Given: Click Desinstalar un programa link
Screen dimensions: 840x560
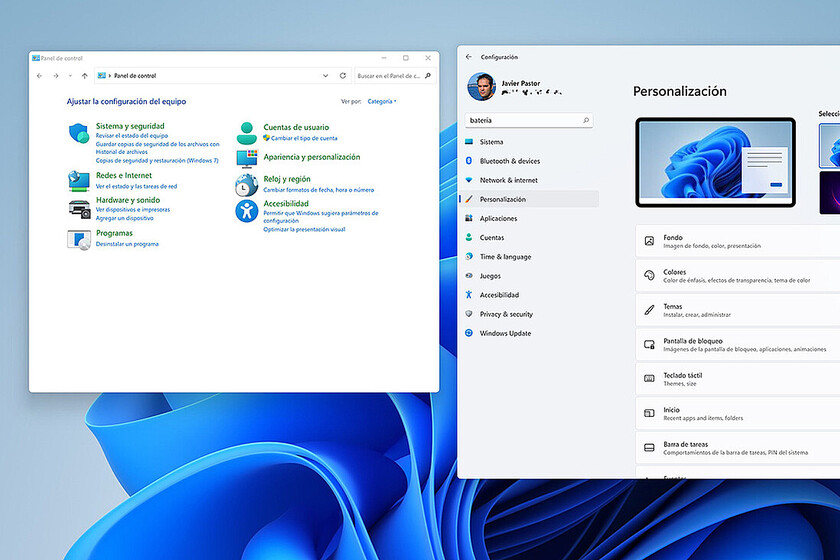Looking at the screenshot, I should pos(127,244).
